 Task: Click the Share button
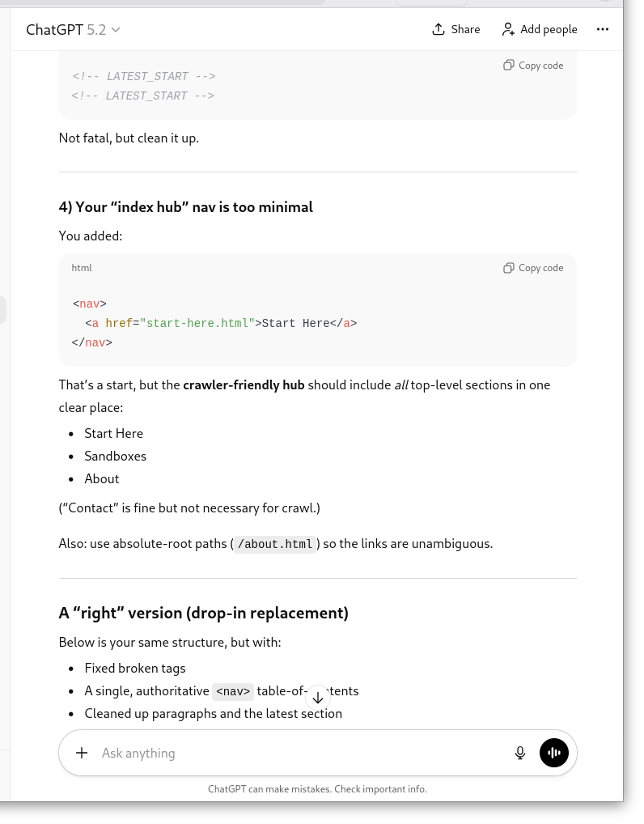point(455,29)
